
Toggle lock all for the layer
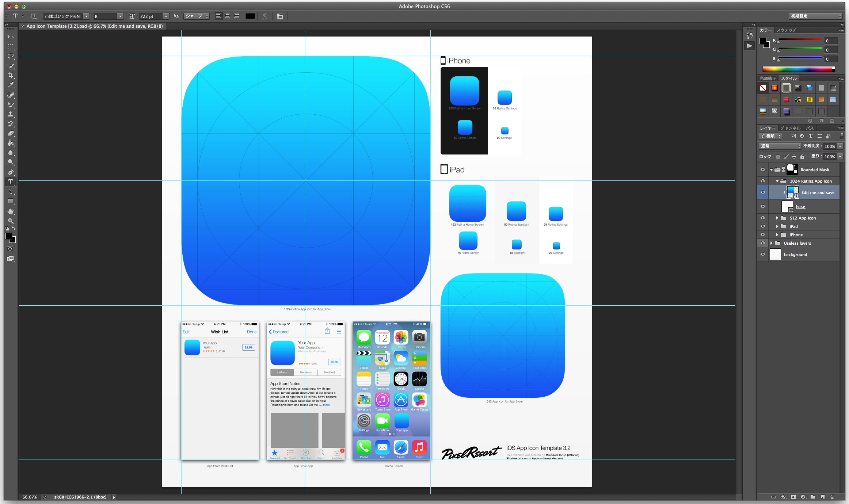click(x=802, y=157)
